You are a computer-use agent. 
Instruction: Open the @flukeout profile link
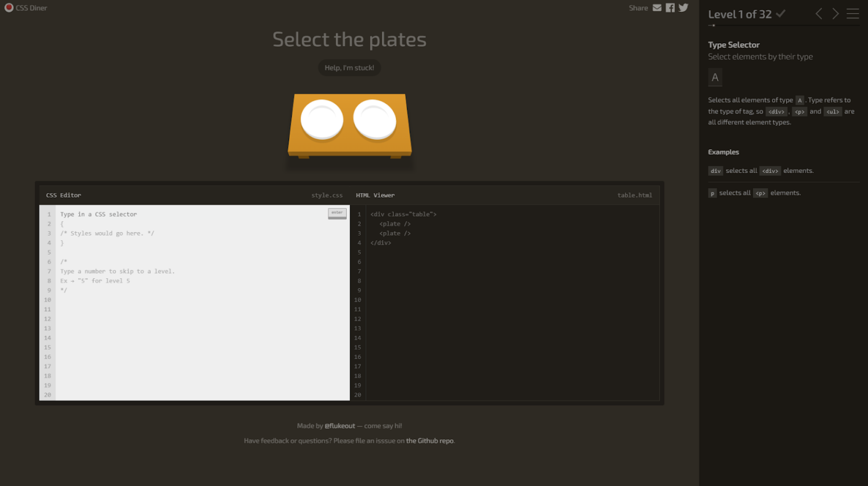pyautogui.click(x=339, y=426)
